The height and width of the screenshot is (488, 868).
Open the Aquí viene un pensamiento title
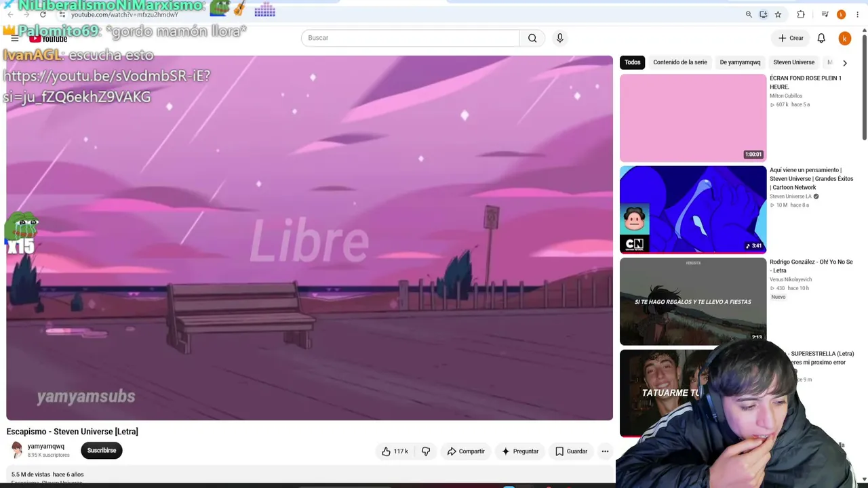(812, 179)
